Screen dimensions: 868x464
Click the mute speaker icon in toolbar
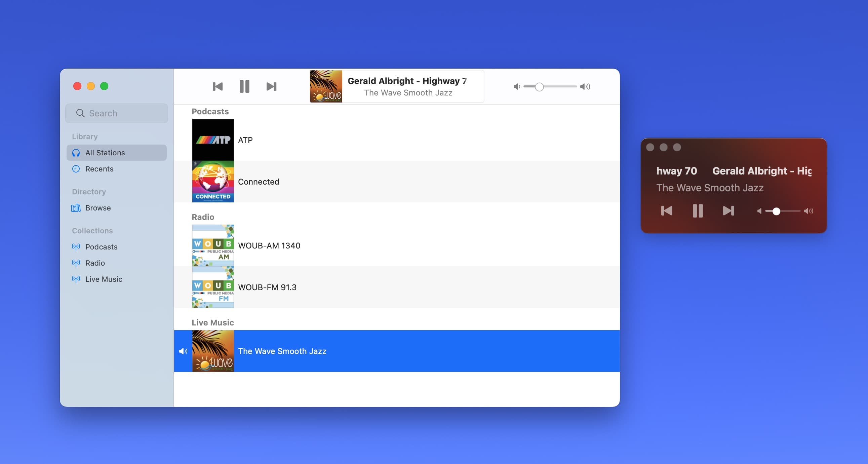[516, 87]
